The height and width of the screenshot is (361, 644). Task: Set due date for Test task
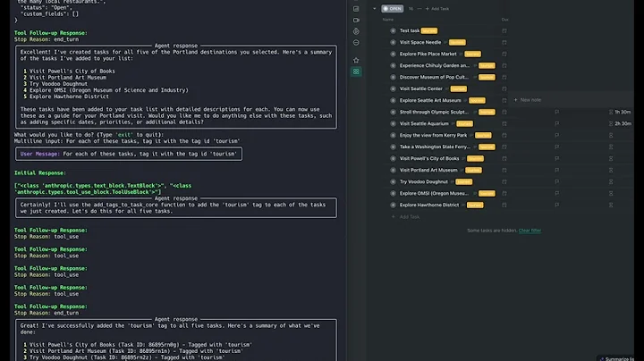click(504, 30)
